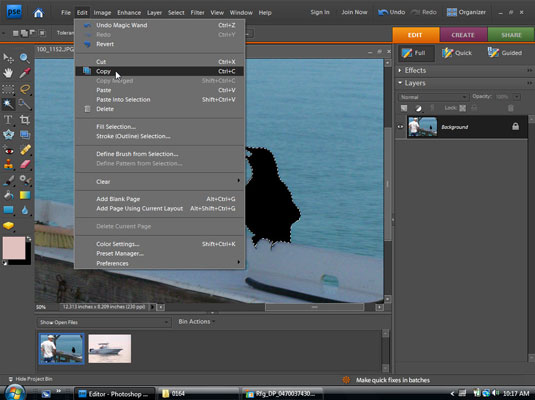The image size is (535, 400).
Task: Select the Red Eye Removal tool
Action: point(8,150)
